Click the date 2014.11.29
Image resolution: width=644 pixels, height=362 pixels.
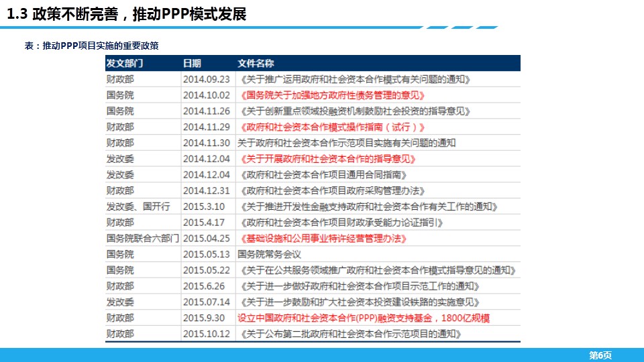click(x=207, y=127)
